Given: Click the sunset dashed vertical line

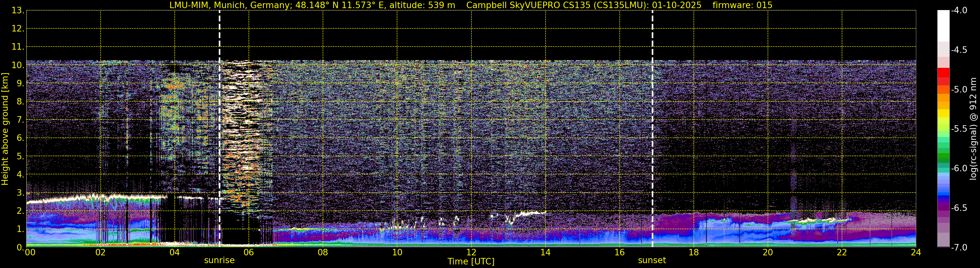Looking at the screenshot, I should [x=652, y=129].
